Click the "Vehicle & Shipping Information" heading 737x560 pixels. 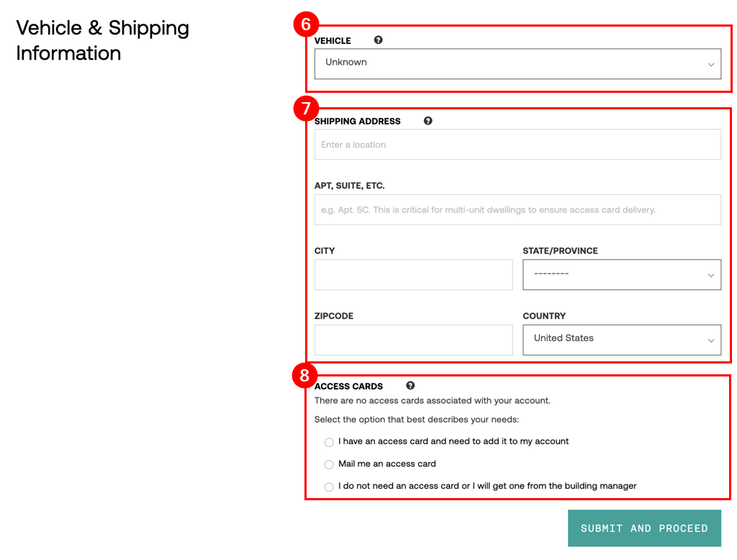pyautogui.click(x=102, y=40)
